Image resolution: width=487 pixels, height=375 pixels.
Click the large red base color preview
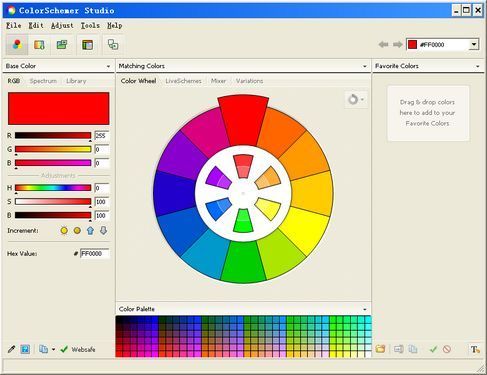point(59,109)
